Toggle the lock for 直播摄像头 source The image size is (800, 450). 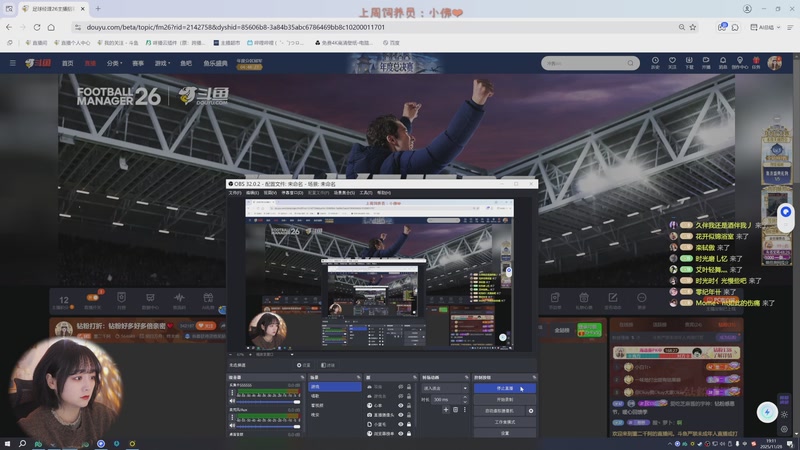(409, 415)
